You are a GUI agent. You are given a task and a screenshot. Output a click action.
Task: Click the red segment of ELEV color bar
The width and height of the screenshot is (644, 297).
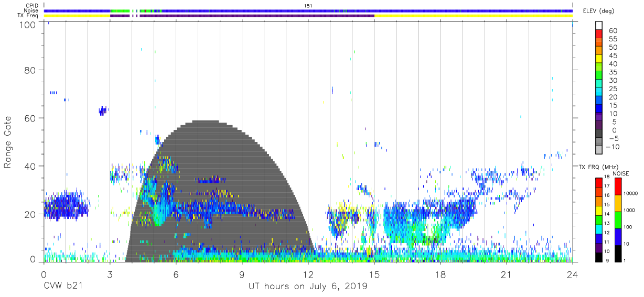(599, 34)
